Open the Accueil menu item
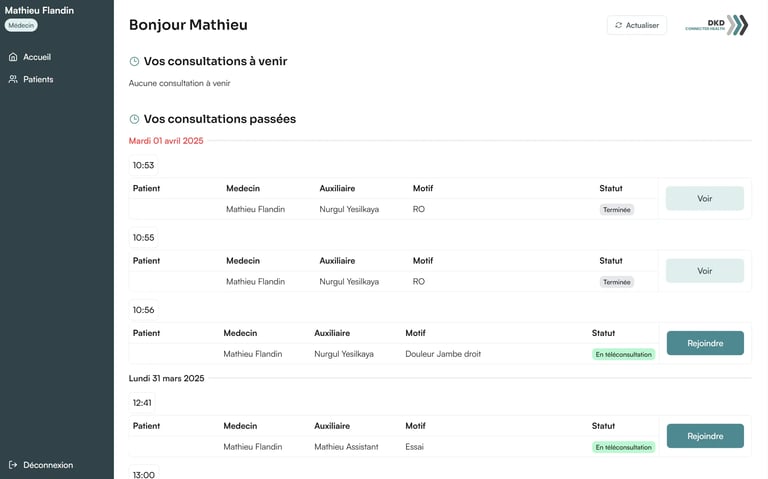 37,57
